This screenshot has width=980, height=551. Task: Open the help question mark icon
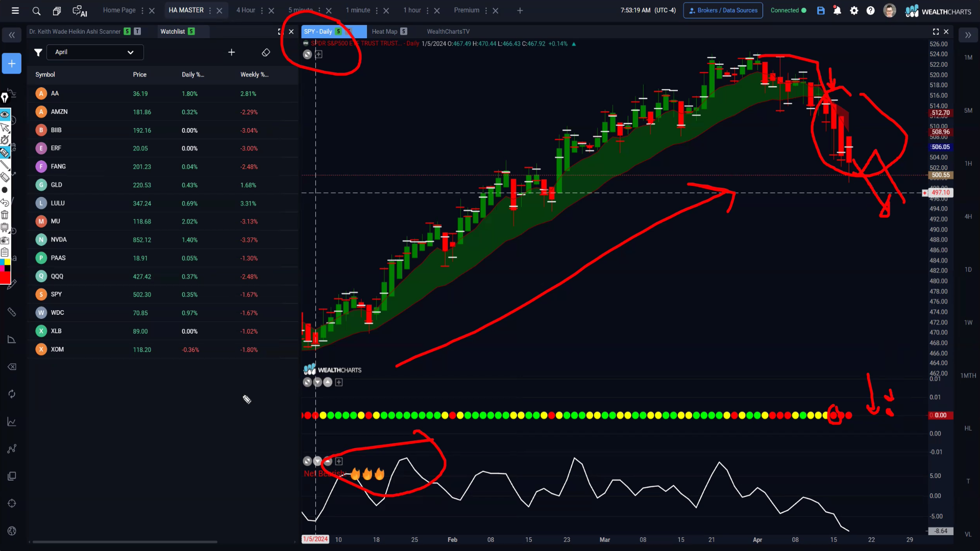871,10
